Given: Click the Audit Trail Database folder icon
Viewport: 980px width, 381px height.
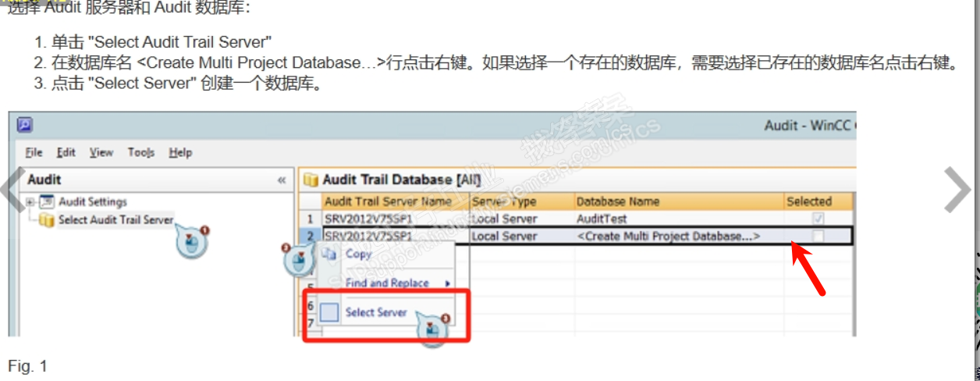Looking at the screenshot, I should (311, 180).
